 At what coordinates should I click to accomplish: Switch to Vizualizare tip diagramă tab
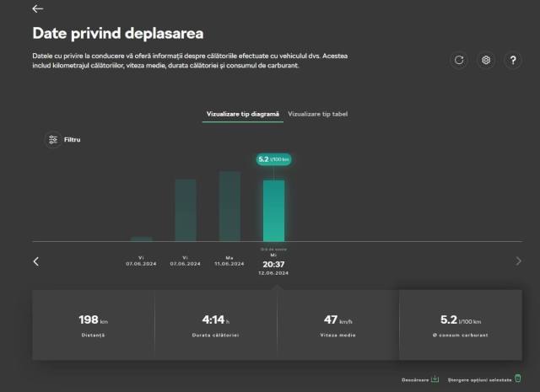tap(242, 113)
